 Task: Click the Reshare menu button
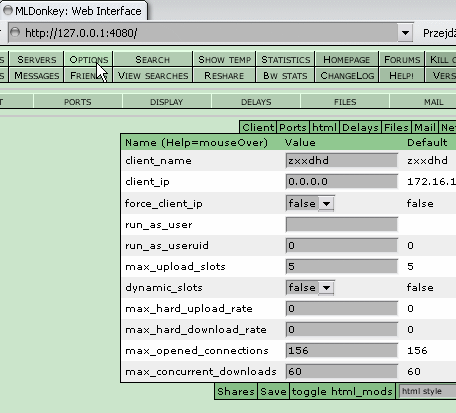coord(224,75)
